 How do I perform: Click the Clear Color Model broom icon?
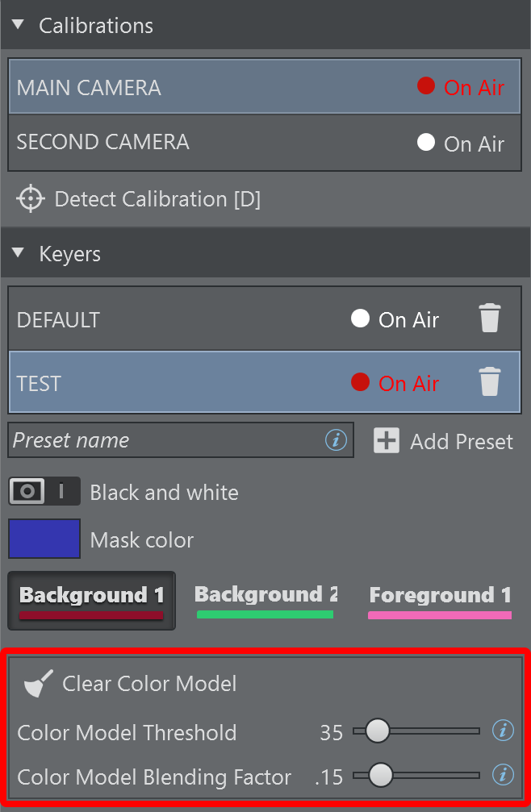(36, 684)
